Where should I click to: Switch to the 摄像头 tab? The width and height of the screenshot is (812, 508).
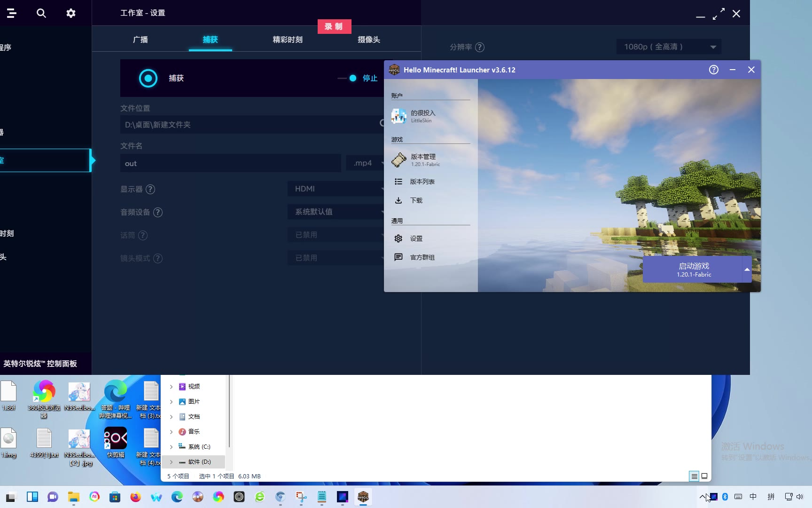[x=369, y=40]
